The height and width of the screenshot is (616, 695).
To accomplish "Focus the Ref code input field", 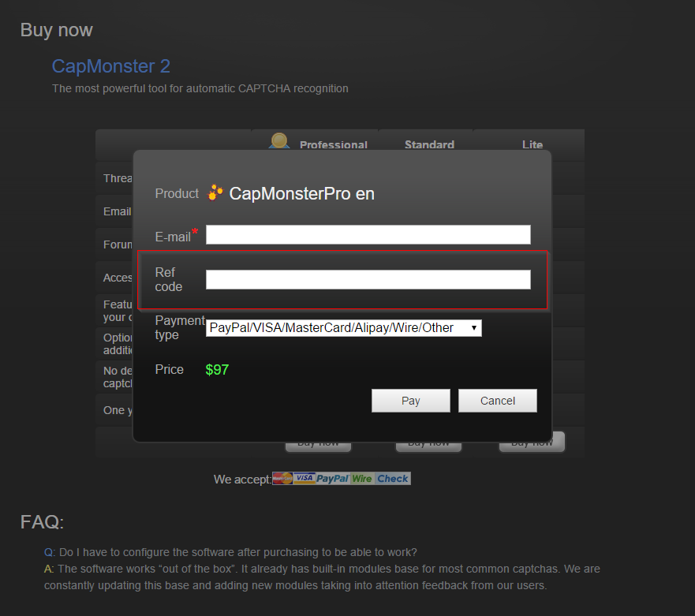I will (368, 280).
